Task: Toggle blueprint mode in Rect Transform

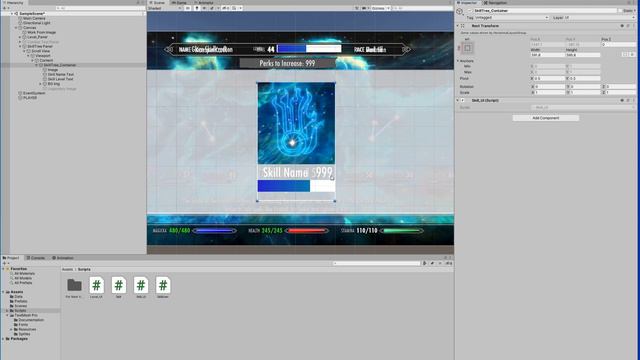Action: (625, 54)
